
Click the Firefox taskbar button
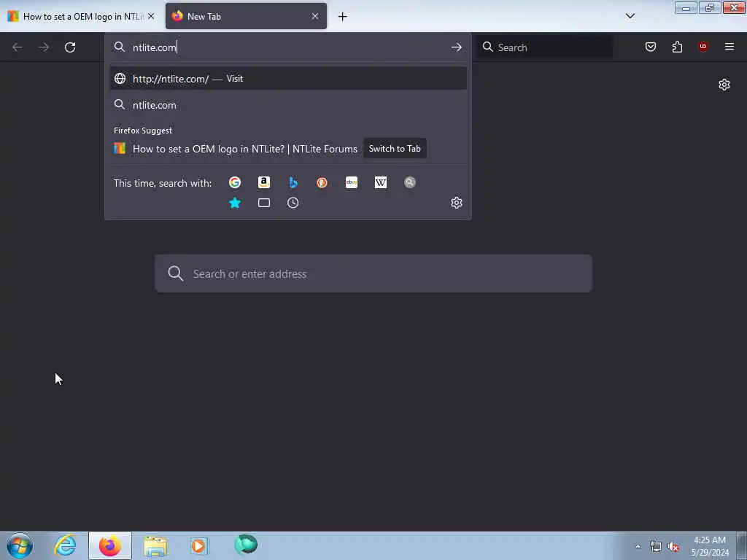pyautogui.click(x=110, y=545)
